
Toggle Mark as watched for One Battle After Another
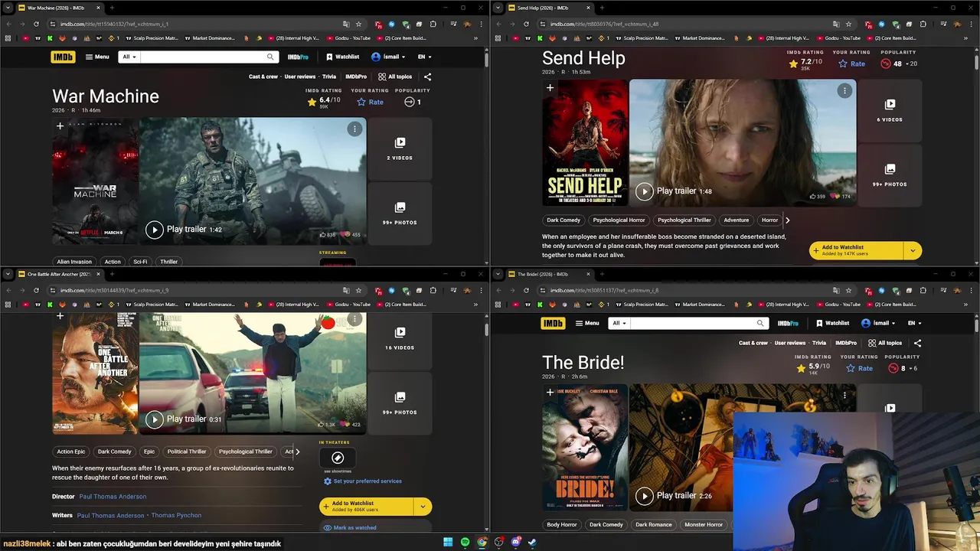click(349, 527)
